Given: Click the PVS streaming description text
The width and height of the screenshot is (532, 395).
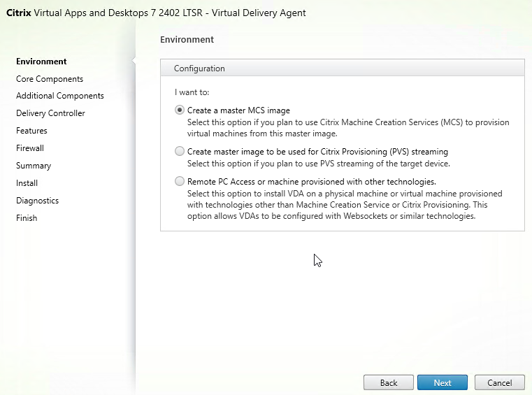Looking at the screenshot, I should (x=319, y=164).
